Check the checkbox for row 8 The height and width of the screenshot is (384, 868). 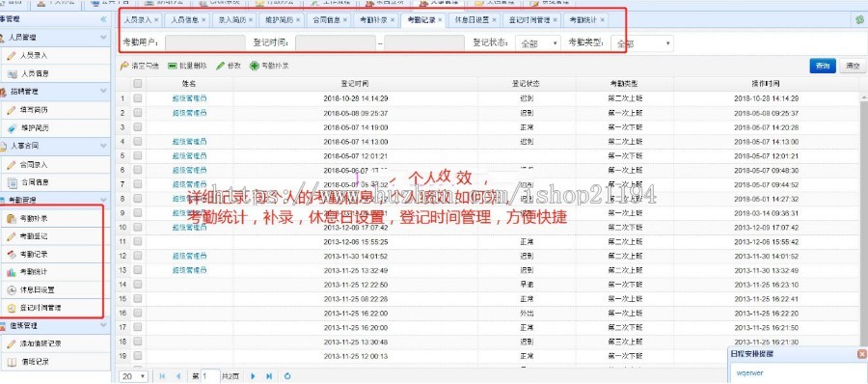point(138,199)
